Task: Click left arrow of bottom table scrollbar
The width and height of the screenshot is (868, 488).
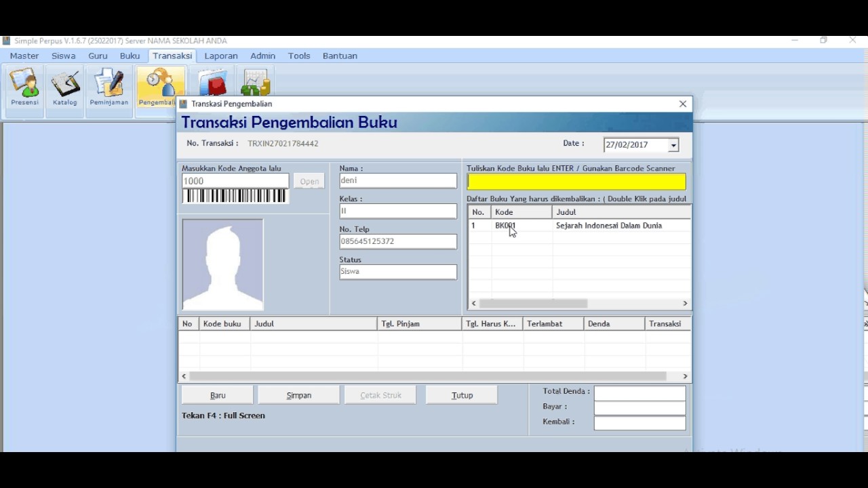Action: click(184, 376)
